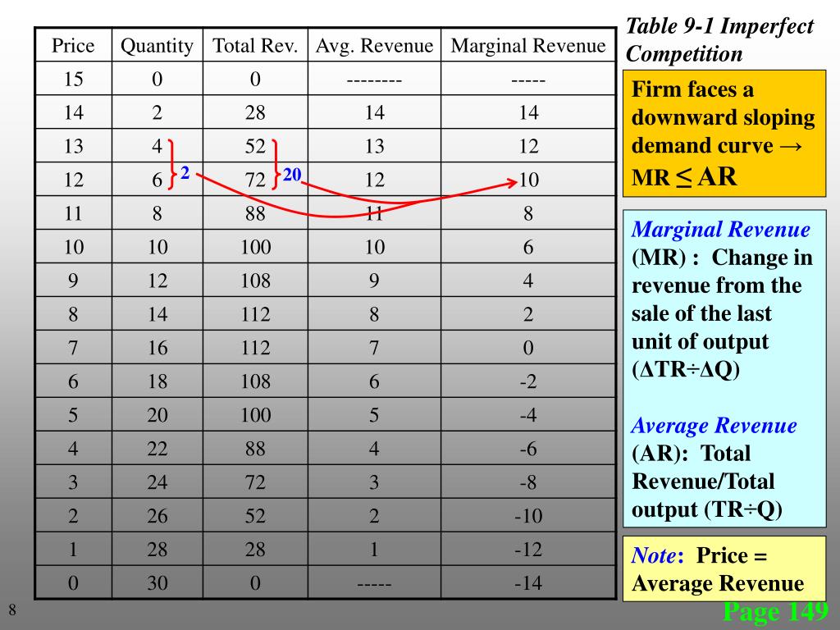This screenshot has width=840, height=630.
Task: Select the Total Revenue value 112
Action: tap(255, 314)
